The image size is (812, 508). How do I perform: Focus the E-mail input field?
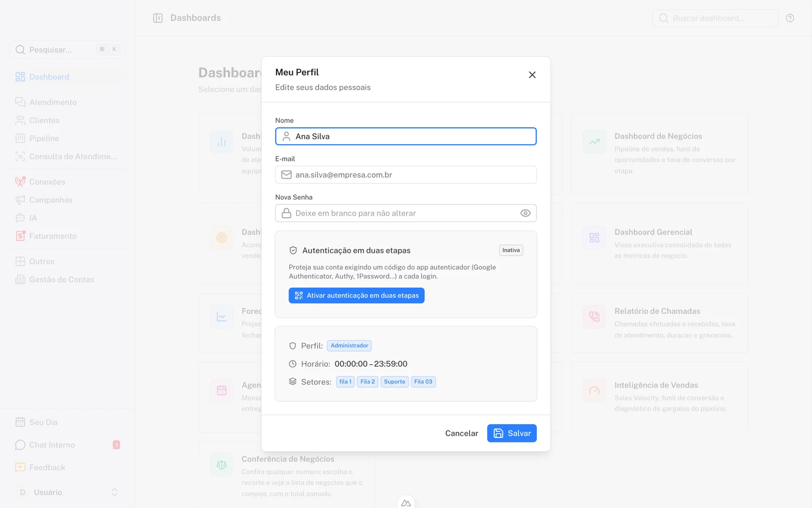405,175
